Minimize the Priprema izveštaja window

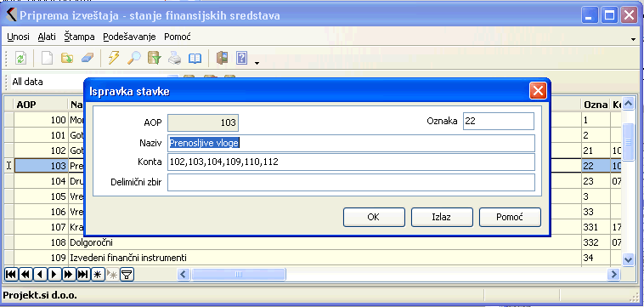pyautogui.click(x=590, y=16)
